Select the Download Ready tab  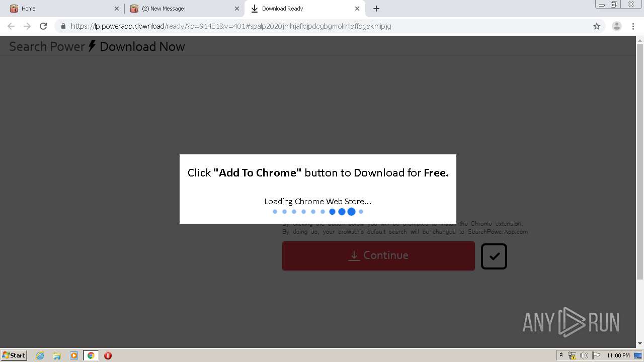coord(304,9)
